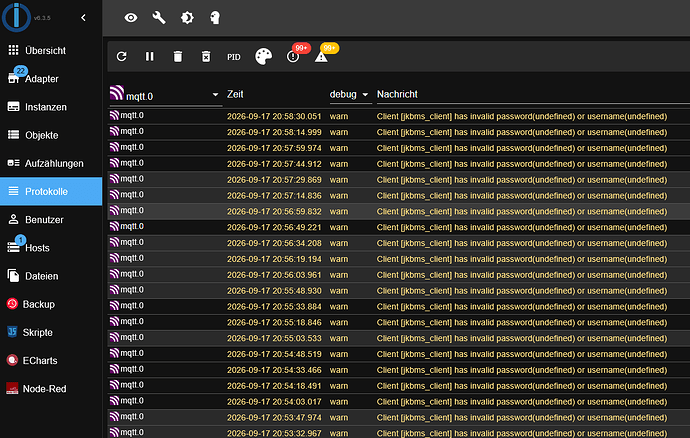Click timestamp 2026-09-17 20:55:33.884
This screenshot has width=690, height=438.
[x=274, y=306]
